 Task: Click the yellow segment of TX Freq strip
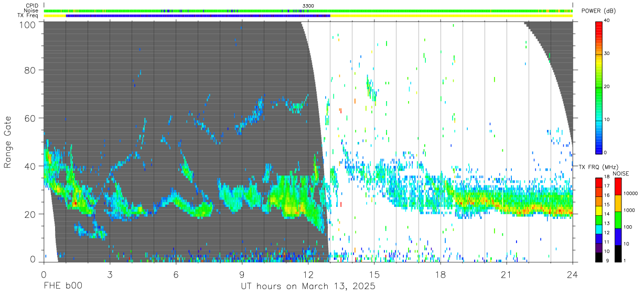click(x=452, y=16)
